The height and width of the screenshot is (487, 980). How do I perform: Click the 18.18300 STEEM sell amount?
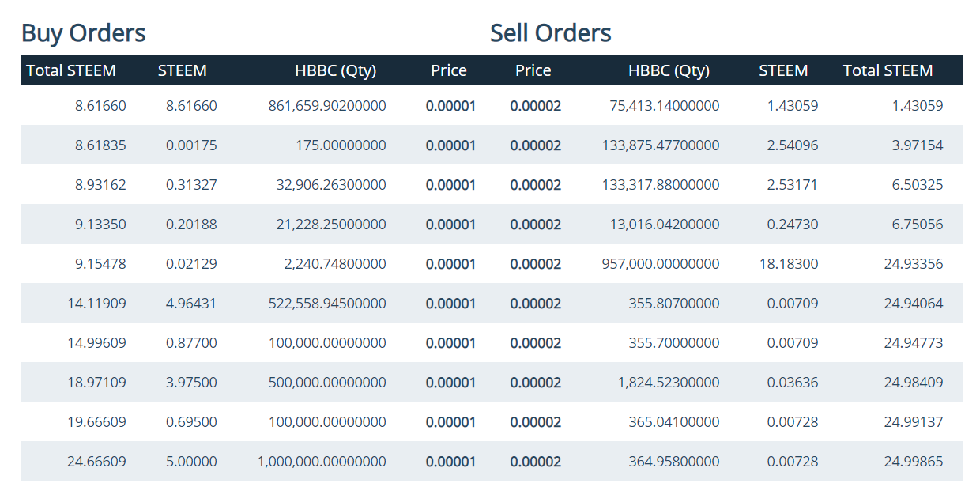click(x=789, y=263)
